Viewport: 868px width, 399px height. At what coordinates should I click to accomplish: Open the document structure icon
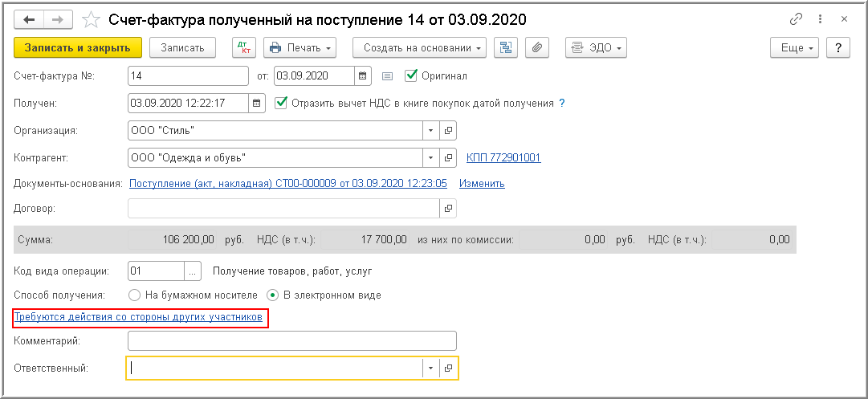[x=506, y=47]
